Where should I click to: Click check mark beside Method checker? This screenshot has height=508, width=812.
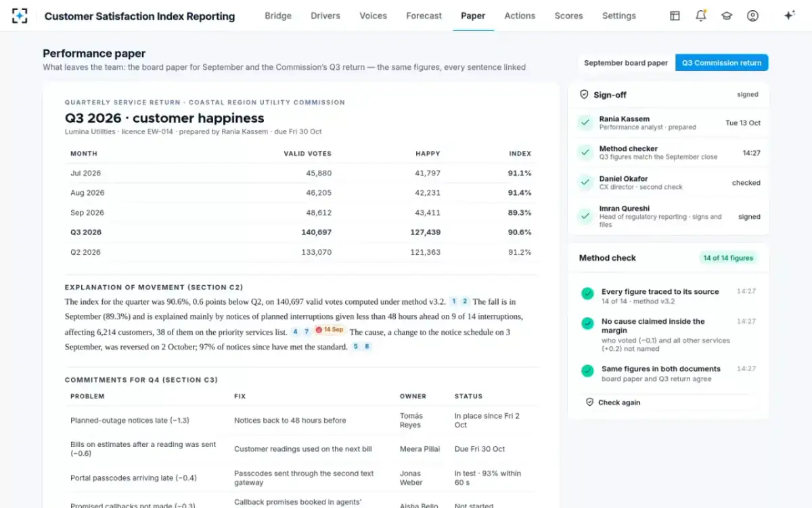point(585,152)
